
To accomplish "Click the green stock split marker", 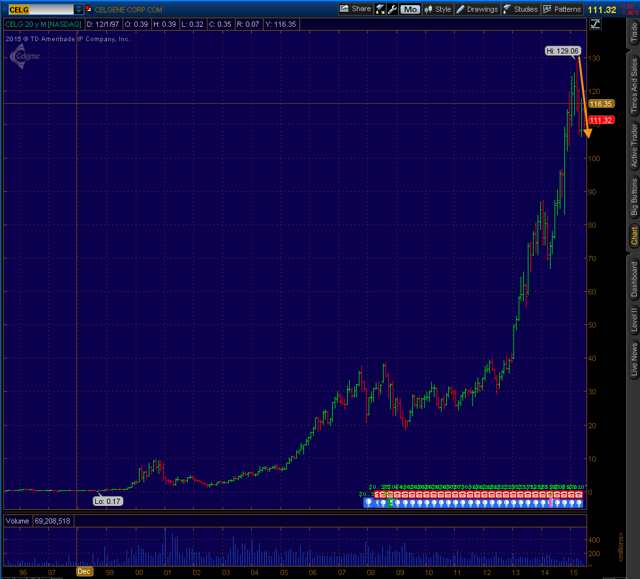I will [x=390, y=503].
